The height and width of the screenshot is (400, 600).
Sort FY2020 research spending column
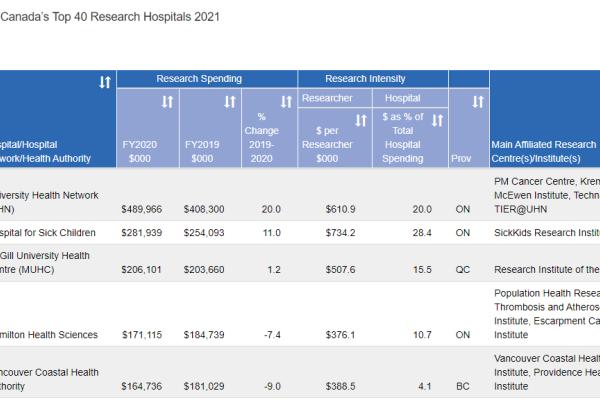pos(167,102)
